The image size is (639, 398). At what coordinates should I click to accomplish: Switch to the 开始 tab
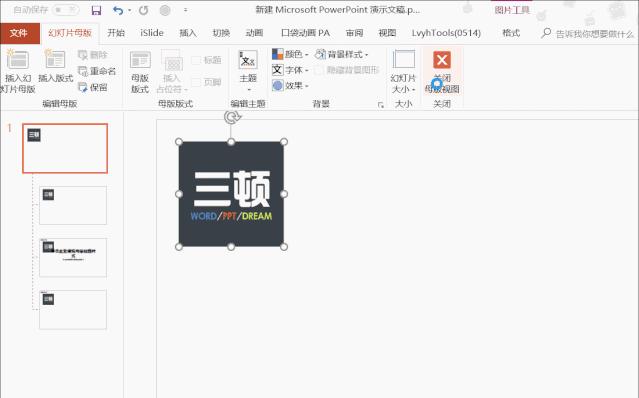(x=116, y=33)
